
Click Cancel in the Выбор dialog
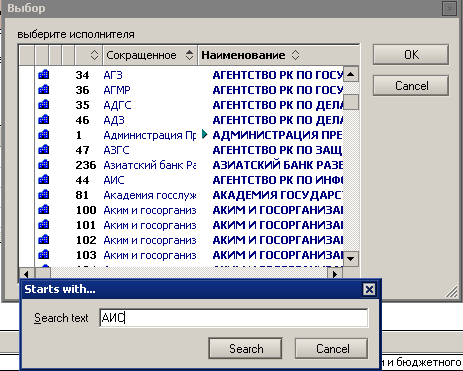tap(411, 86)
